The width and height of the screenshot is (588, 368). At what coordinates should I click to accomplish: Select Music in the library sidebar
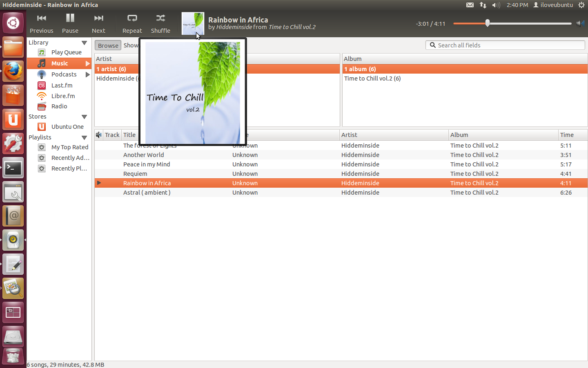[x=60, y=63]
